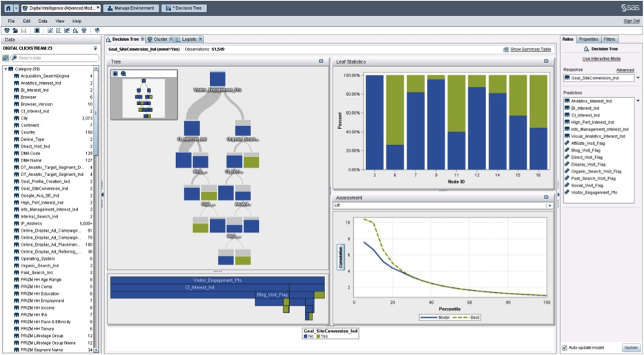
Task: Click the Home icon button
Action: [x=8, y=8]
